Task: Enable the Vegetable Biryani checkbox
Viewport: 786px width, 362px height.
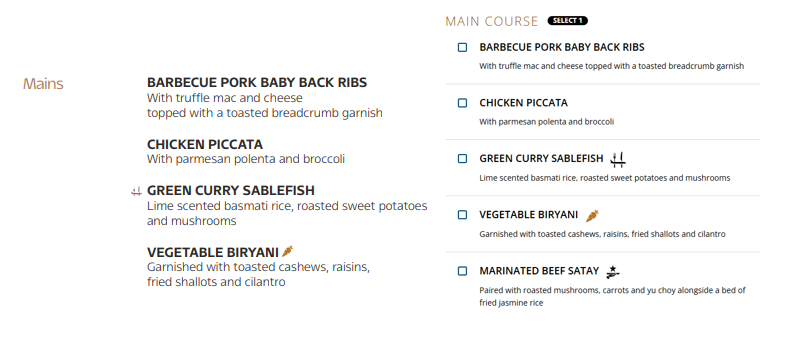Action: pyautogui.click(x=462, y=215)
